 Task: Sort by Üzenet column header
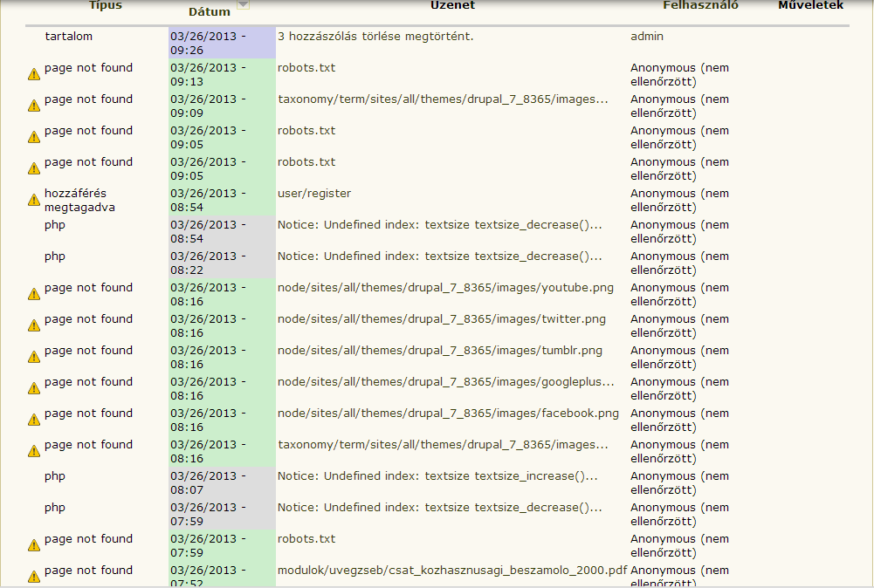click(452, 5)
